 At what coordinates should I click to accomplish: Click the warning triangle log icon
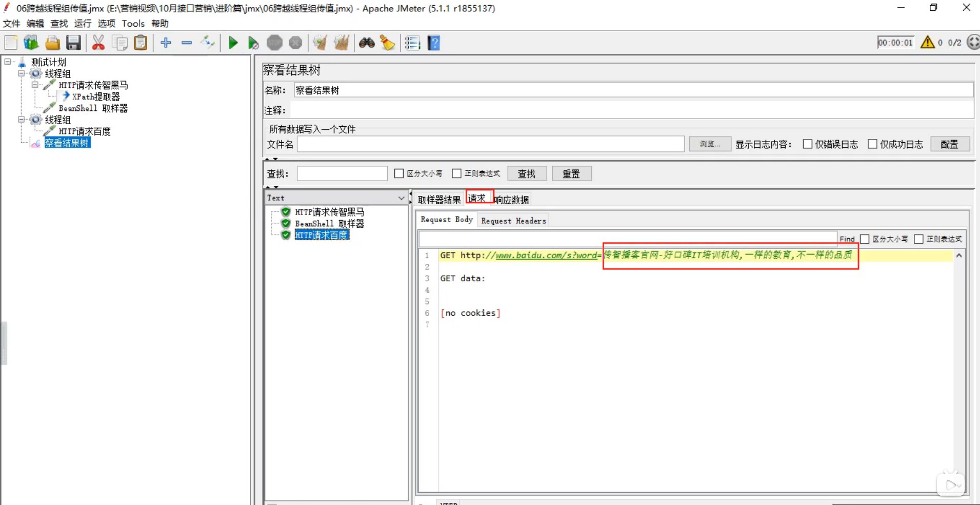(927, 42)
